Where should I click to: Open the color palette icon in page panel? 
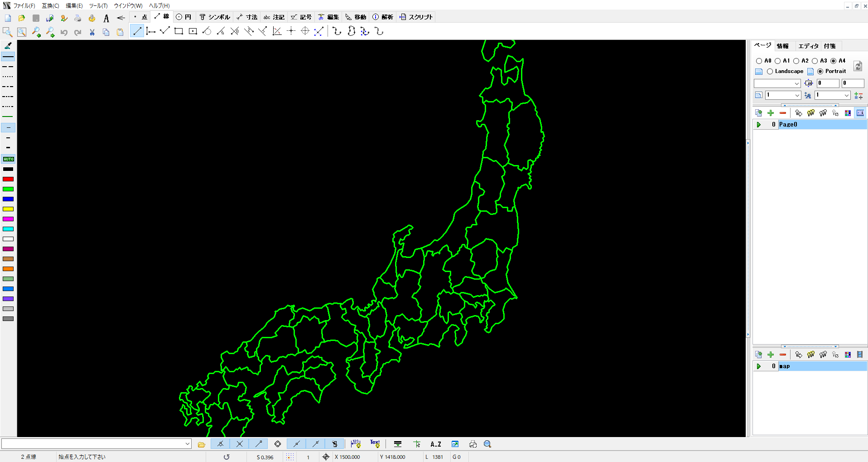coord(848,112)
